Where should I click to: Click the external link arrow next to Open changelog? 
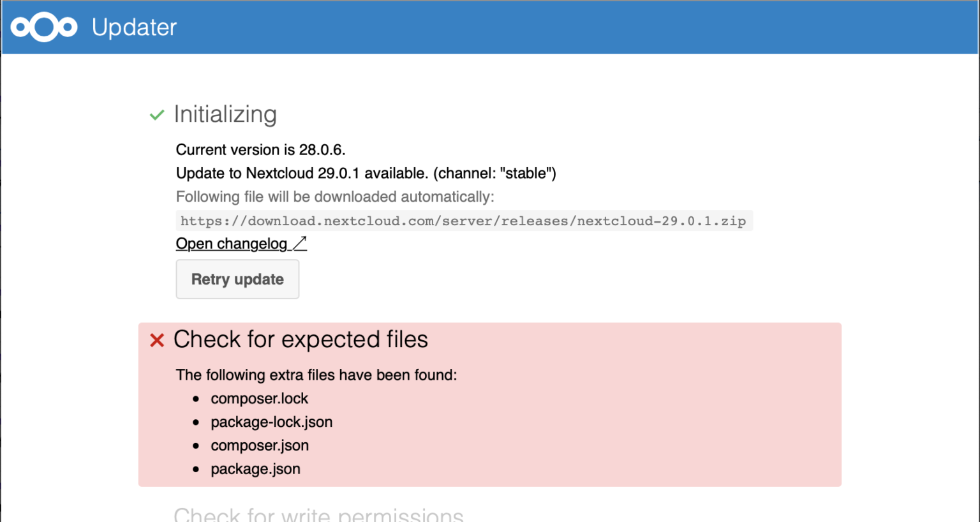tap(300, 242)
